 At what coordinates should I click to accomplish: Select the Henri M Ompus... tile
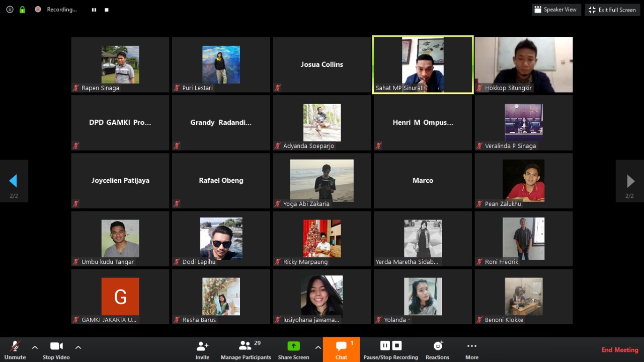pyautogui.click(x=423, y=122)
